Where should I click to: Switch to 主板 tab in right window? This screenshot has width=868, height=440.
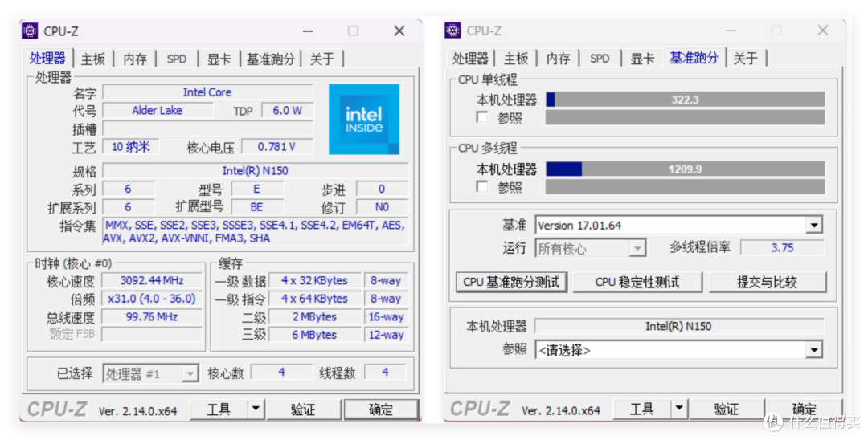[x=516, y=59]
